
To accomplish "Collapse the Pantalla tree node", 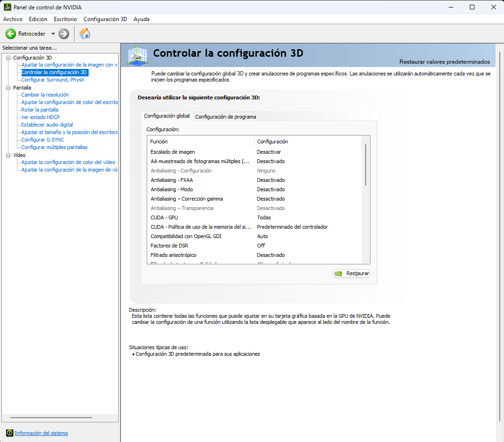I will pyautogui.click(x=8, y=88).
